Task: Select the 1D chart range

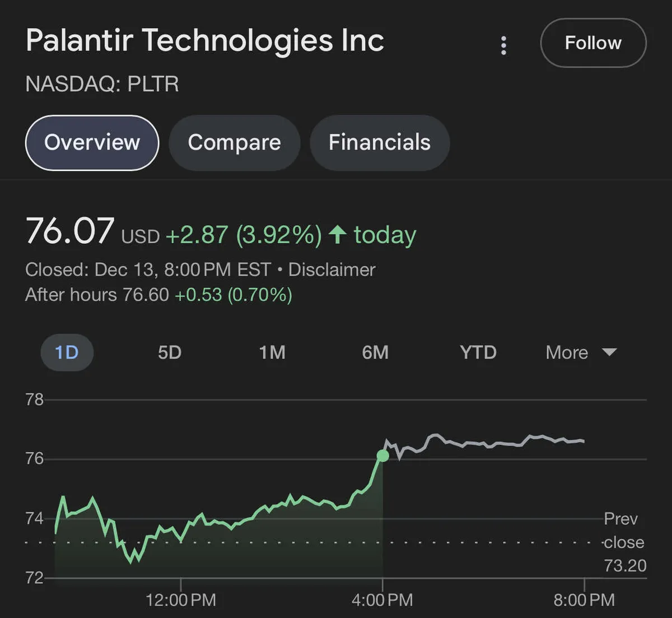Action: point(67,352)
